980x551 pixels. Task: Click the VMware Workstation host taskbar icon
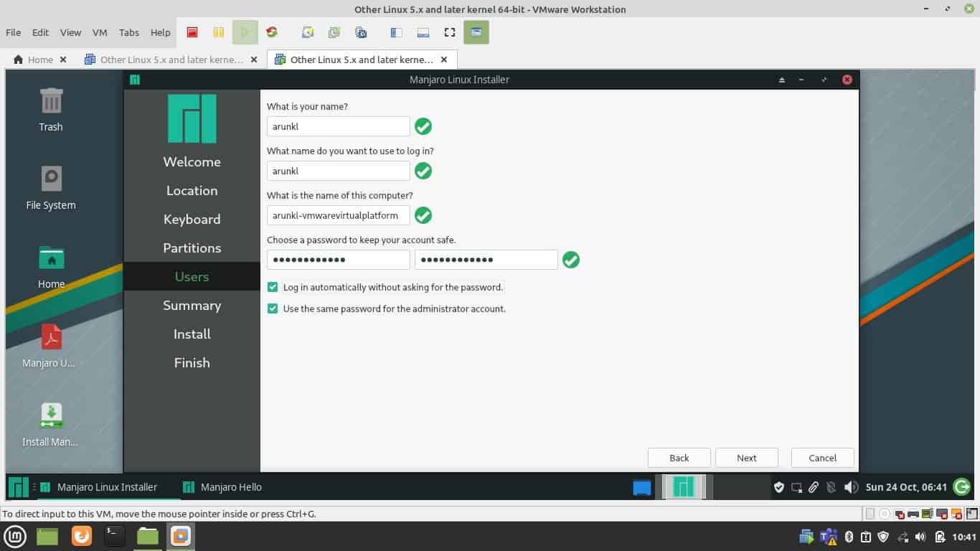[181, 536]
